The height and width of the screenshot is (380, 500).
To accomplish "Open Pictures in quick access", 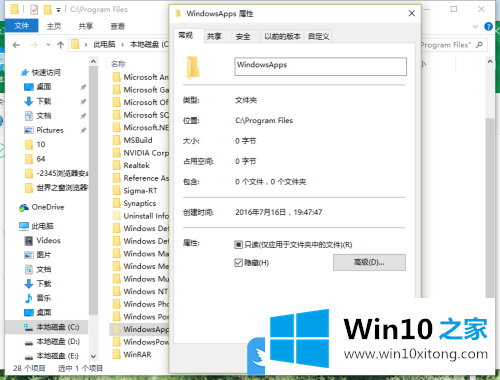I will 50,130.
